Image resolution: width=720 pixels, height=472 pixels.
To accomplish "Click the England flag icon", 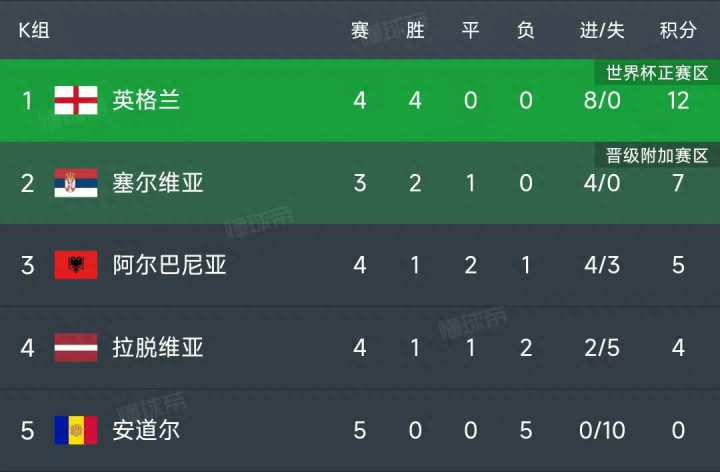I will coord(76,100).
